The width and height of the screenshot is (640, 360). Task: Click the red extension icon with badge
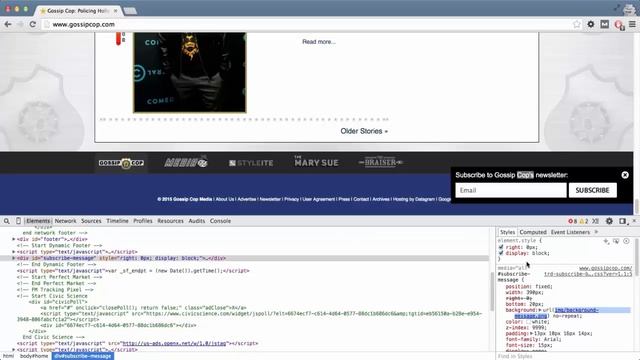[619, 25]
